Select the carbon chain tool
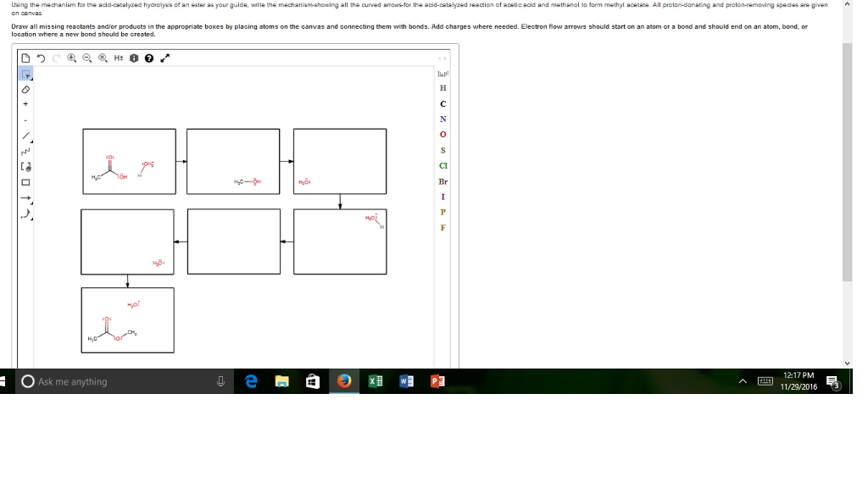Viewport: 868px width, 488px height. [x=25, y=151]
